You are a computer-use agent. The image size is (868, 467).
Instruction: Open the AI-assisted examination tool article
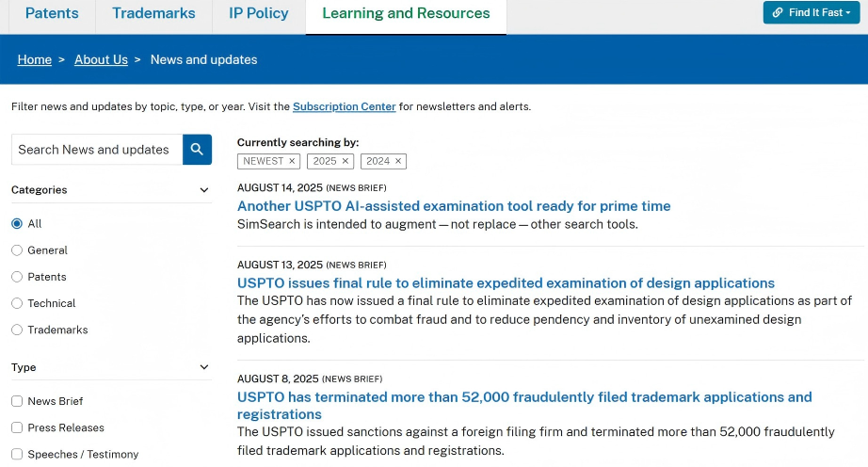point(454,205)
